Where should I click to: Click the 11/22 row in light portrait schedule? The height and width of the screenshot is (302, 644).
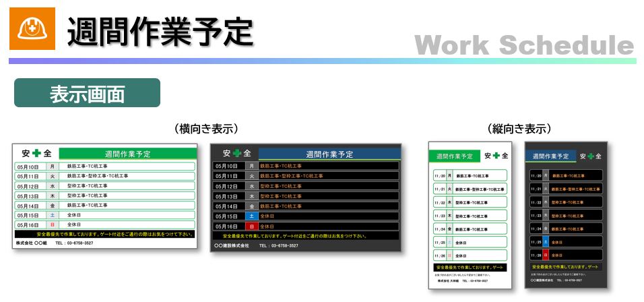469,202
